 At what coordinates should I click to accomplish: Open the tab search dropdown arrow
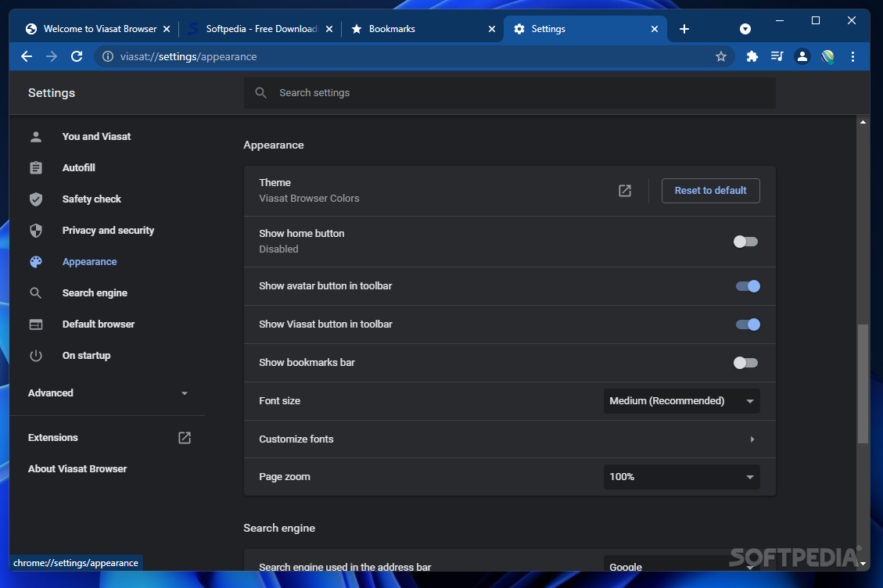[745, 29]
